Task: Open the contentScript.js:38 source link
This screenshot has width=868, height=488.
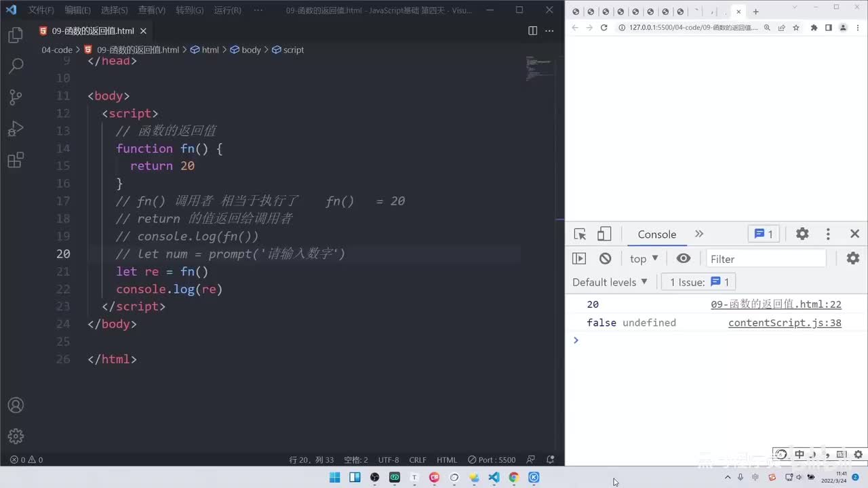Action: tap(785, 323)
